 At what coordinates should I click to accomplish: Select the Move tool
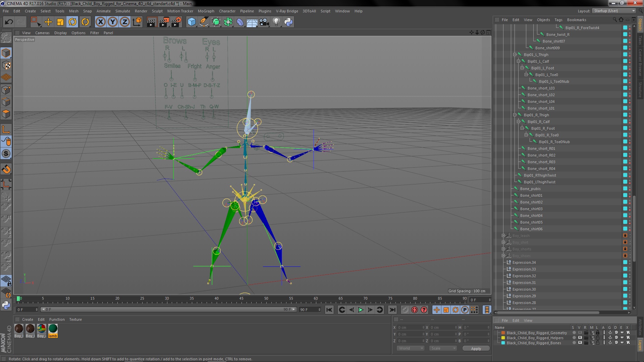[x=48, y=22]
